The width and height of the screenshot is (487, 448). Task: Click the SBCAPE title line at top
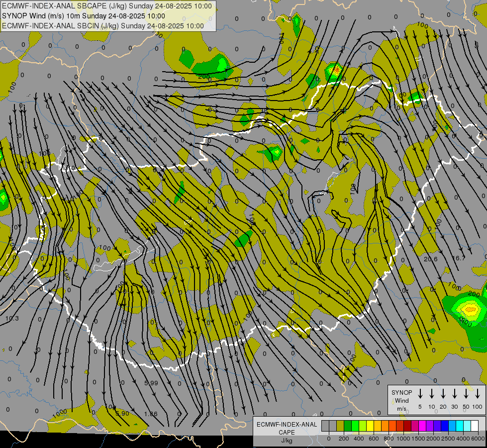(107, 6)
